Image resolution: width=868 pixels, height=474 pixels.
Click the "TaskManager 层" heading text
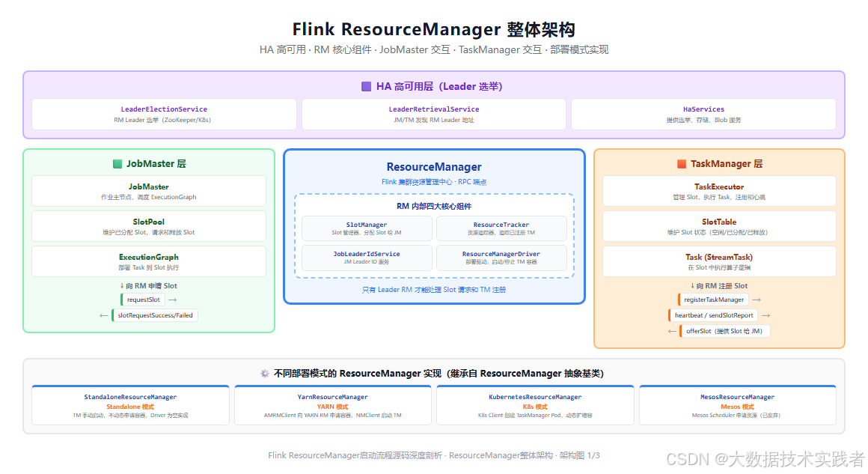pos(727,164)
